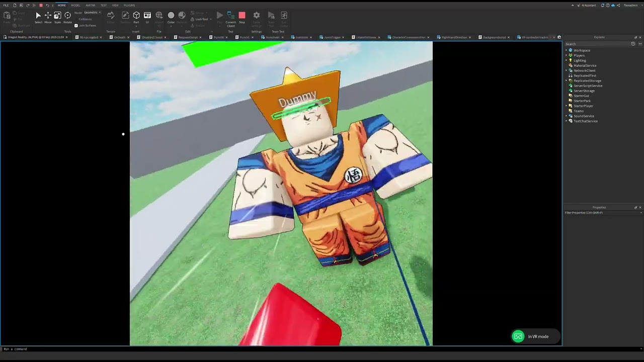Toggle the Collisions checkbox
644x362 pixels.
[x=85, y=19]
